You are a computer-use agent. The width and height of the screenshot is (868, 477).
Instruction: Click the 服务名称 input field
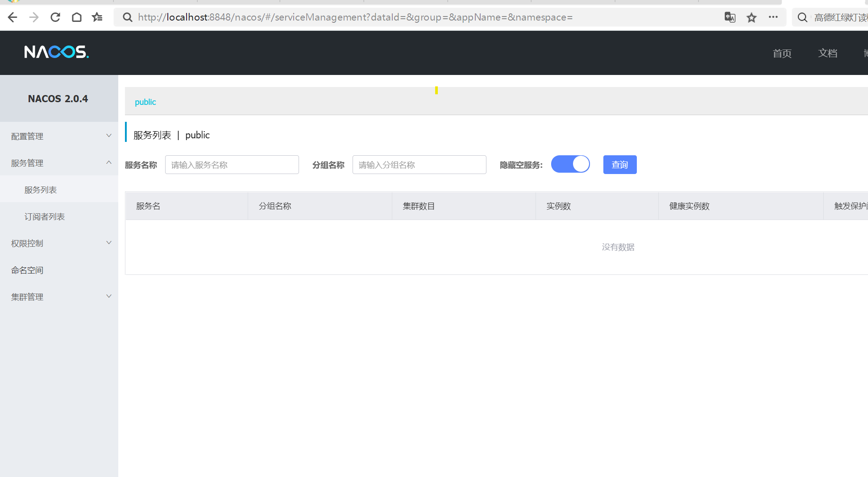(232, 164)
